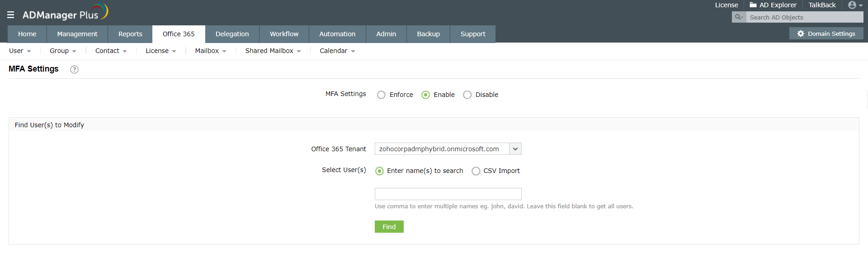Open the hamburger sidebar menu icon
868x254 pixels.
[x=11, y=15]
